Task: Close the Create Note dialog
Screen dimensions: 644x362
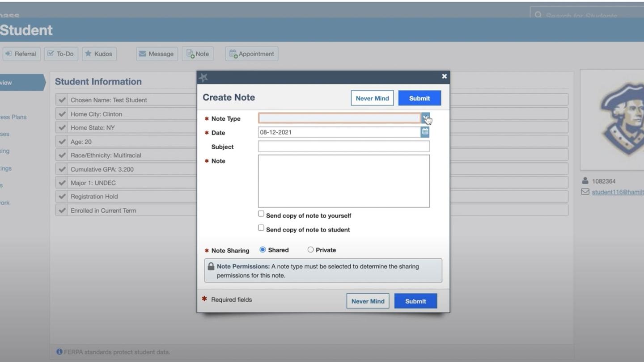Action: tap(444, 76)
